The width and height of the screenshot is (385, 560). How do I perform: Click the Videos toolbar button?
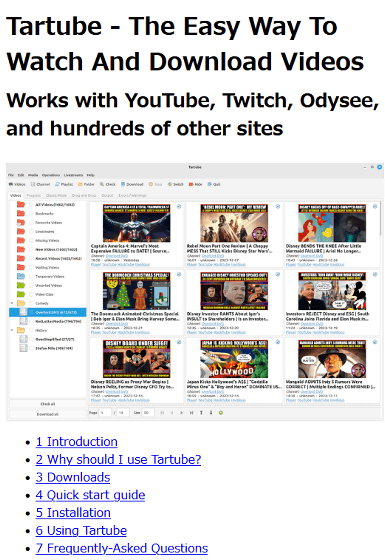click(17, 184)
